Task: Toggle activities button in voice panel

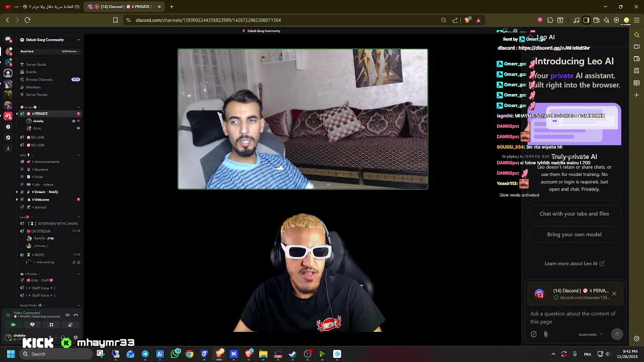Action: click(51, 325)
